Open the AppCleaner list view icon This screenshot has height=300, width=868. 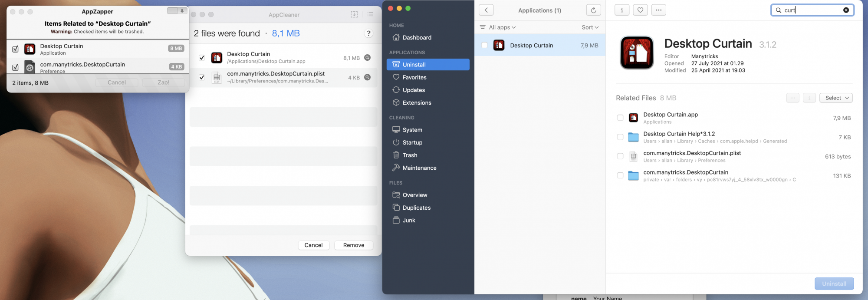pos(370,14)
